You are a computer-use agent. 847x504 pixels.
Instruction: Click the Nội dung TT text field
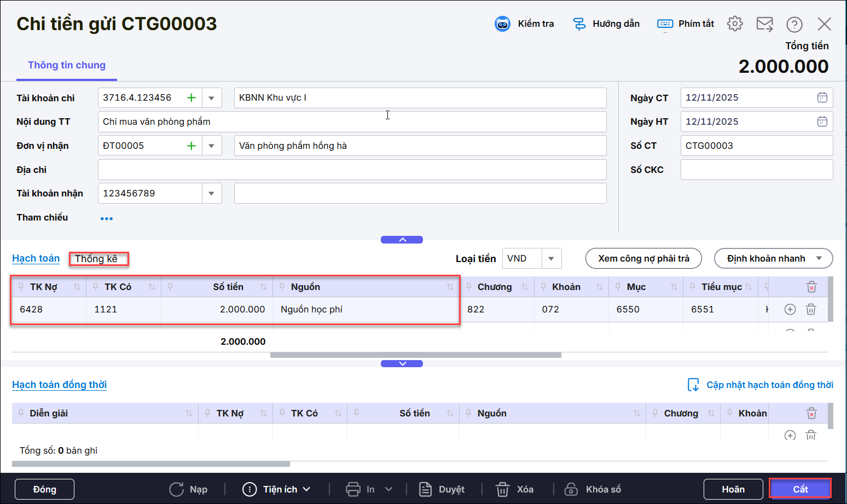[x=351, y=121]
